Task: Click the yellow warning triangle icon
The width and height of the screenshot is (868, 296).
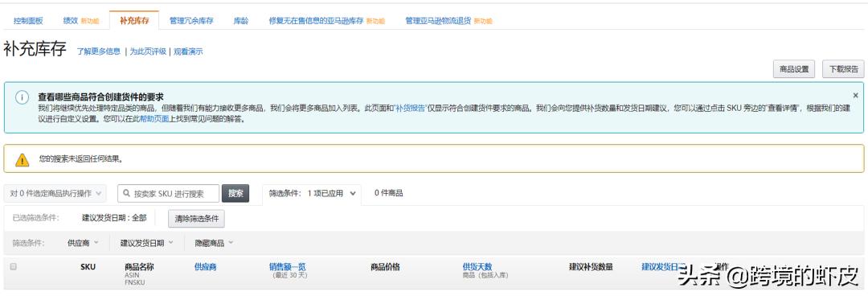Action: pos(22,159)
